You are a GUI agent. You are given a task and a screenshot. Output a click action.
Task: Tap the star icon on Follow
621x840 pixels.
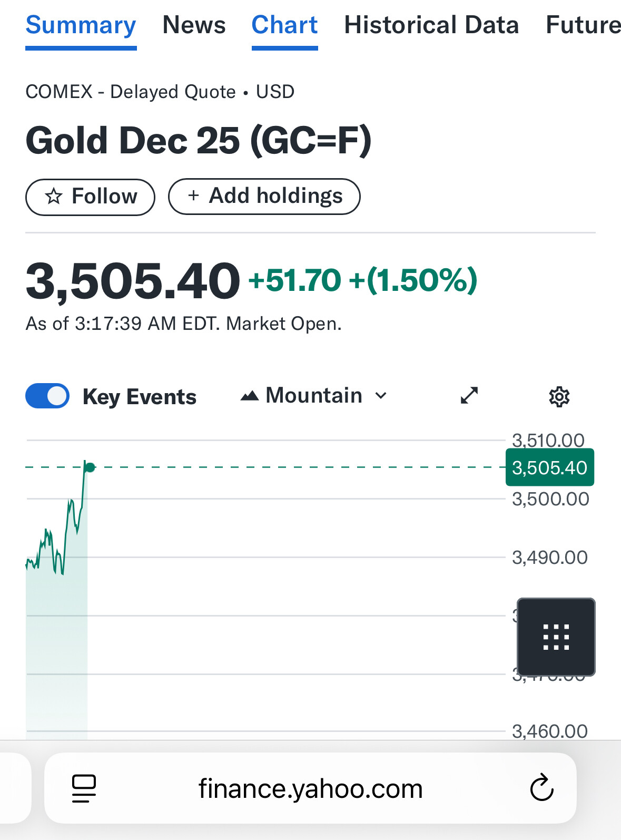[53, 197]
